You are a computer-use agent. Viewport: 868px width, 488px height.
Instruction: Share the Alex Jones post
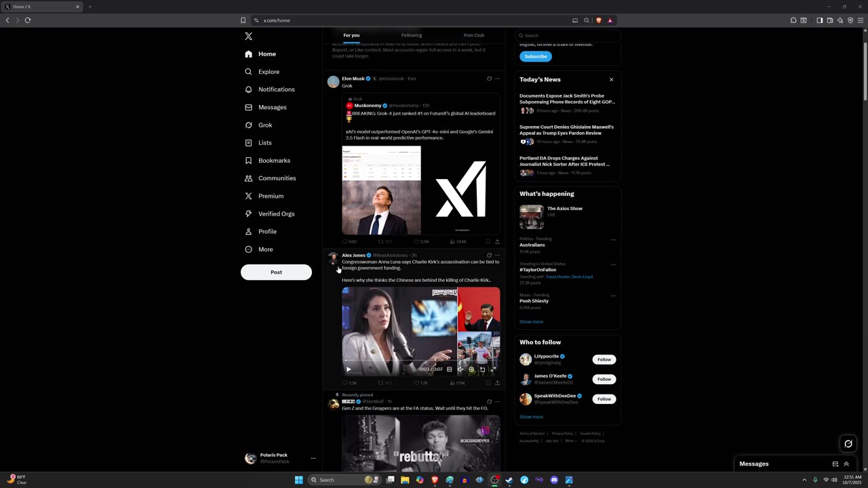497,383
